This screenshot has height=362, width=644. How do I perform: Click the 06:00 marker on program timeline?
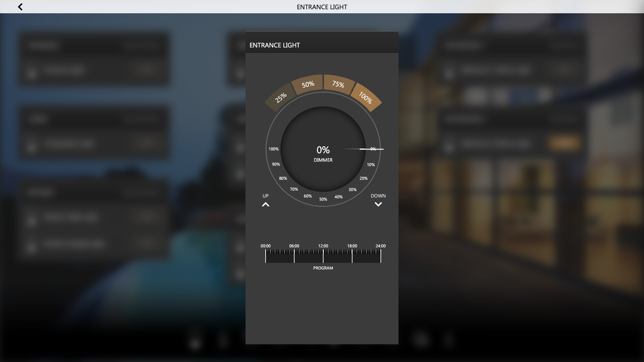[294, 246]
